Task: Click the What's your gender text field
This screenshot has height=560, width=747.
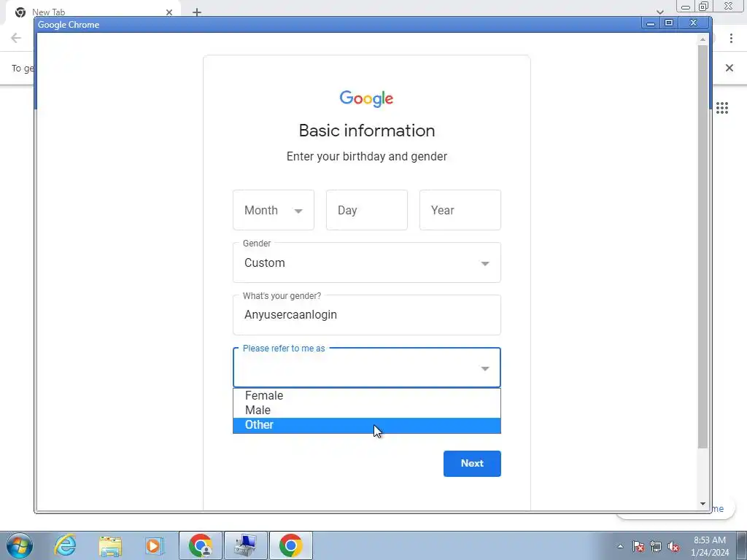Action: click(x=367, y=315)
